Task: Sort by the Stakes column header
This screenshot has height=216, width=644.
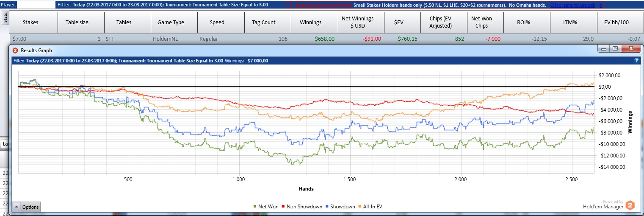Action: click(x=30, y=22)
